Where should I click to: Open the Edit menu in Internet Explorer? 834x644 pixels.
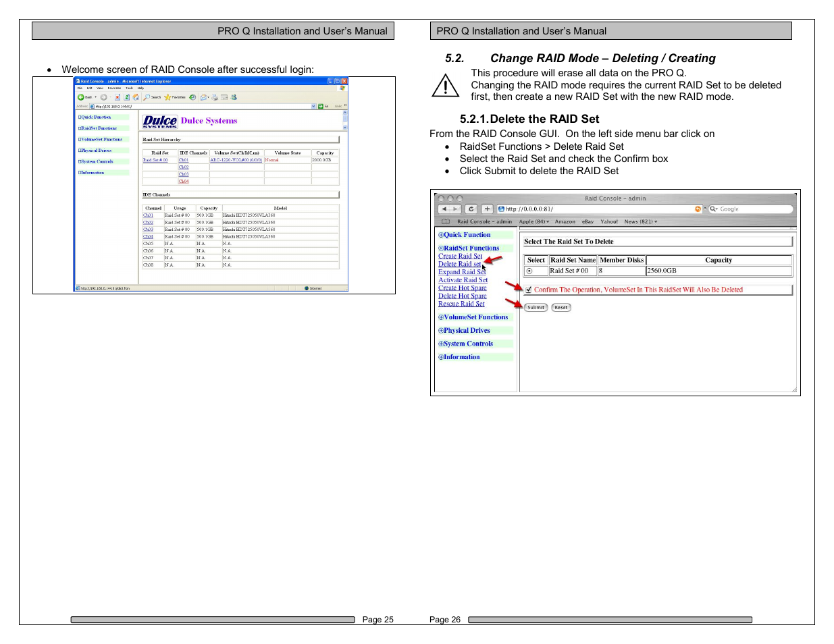[89, 88]
